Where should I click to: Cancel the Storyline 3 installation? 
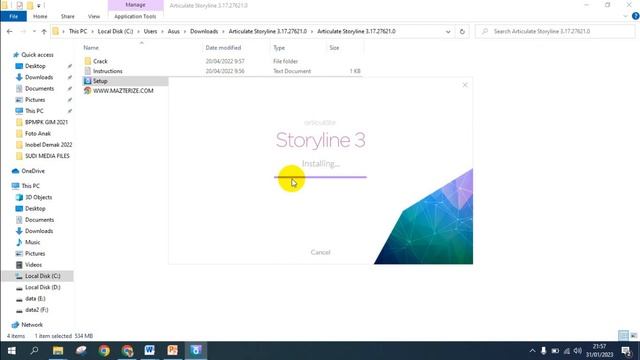(320, 252)
